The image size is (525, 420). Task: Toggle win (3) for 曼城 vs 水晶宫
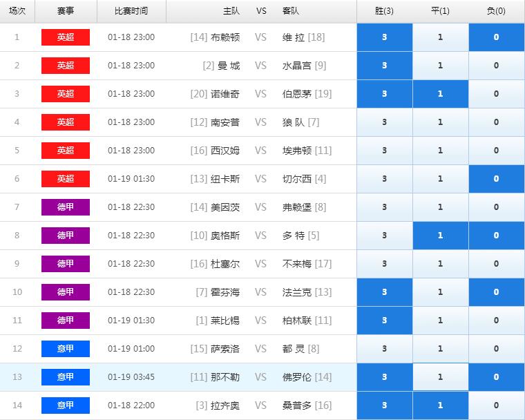384,66
